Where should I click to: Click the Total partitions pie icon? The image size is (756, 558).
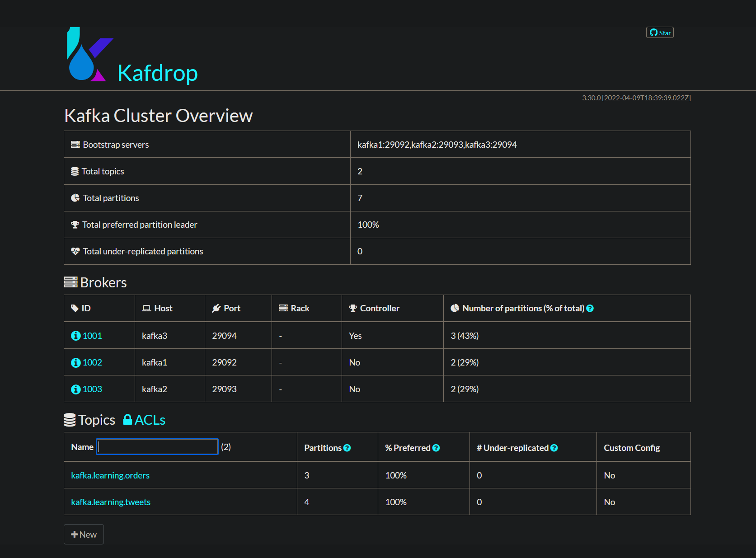75,198
